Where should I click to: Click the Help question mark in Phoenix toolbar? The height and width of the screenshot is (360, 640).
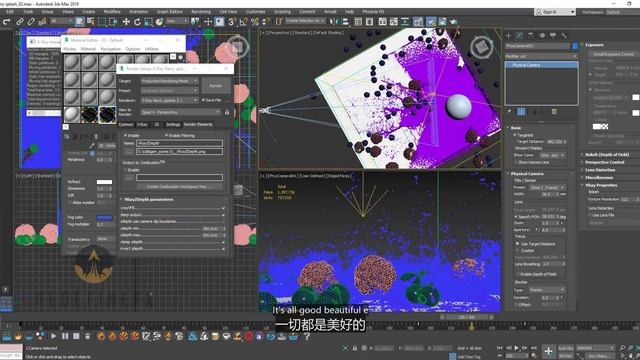pos(307,336)
